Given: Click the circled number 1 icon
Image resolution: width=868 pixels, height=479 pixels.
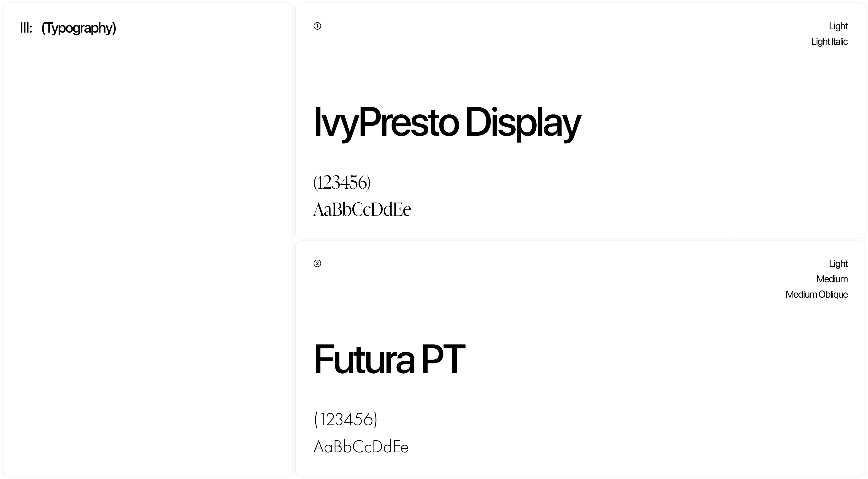Looking at the screenshot, I should (x=317, y=26).
